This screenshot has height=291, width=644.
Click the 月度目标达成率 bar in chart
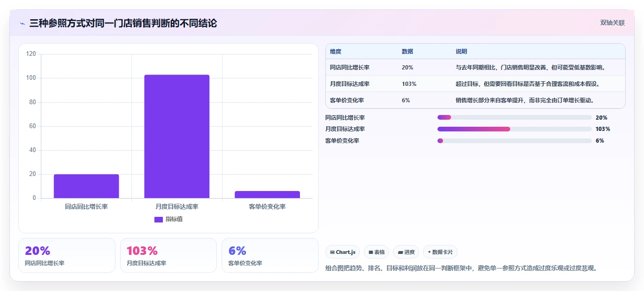177,137
